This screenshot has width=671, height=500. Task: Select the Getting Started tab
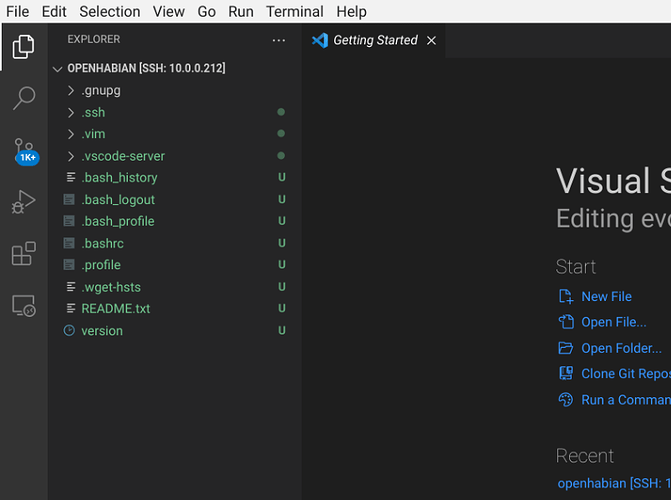(374, 40)
